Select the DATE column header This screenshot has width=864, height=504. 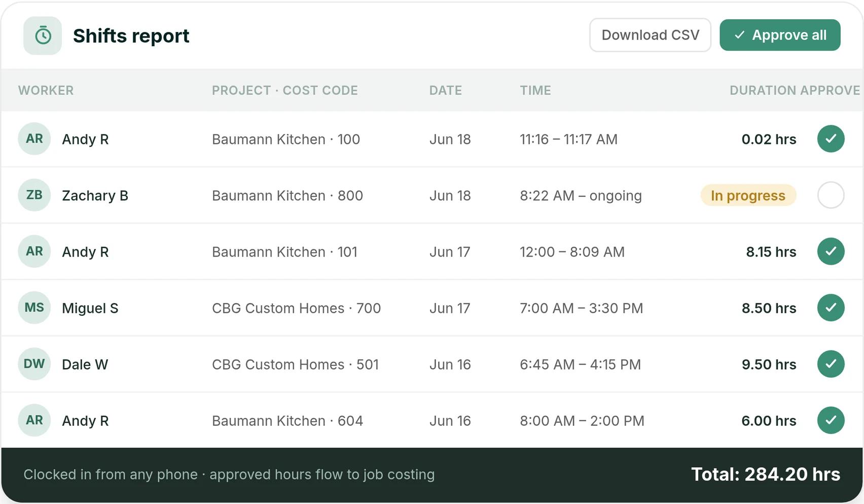pos(445,90)
